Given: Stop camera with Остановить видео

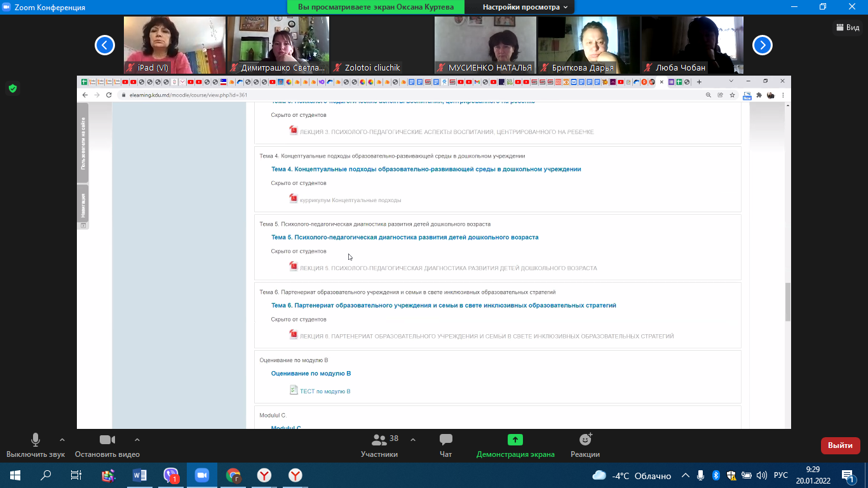Looking at the screenshot, I should (107, 440).
